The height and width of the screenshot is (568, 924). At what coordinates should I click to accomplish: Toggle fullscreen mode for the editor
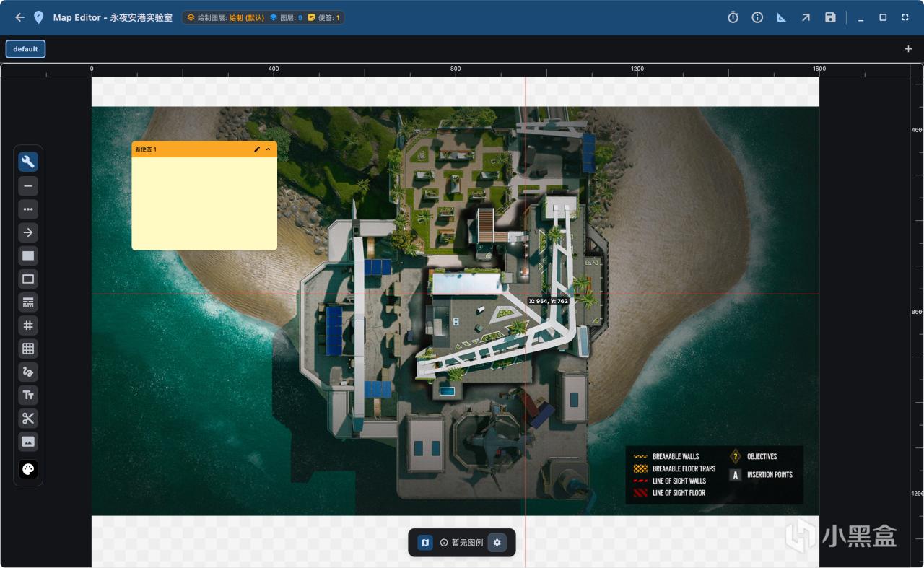point(905,17)
